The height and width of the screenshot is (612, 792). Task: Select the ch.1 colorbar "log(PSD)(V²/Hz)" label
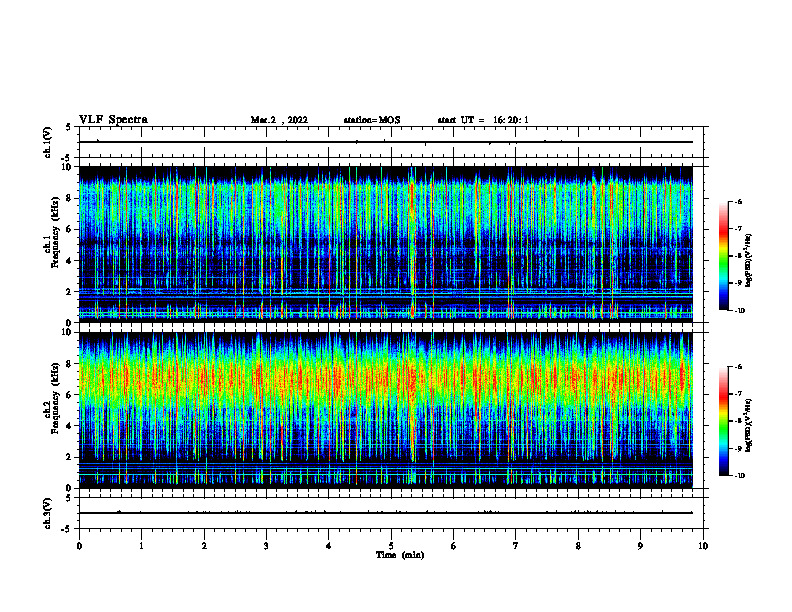click(748, 260)
